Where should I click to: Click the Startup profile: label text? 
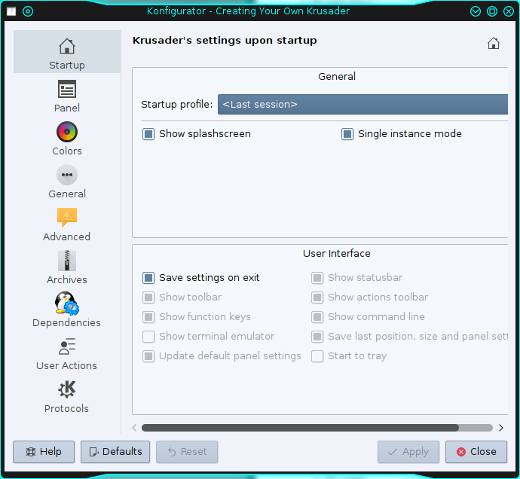(x=177, y=105)
